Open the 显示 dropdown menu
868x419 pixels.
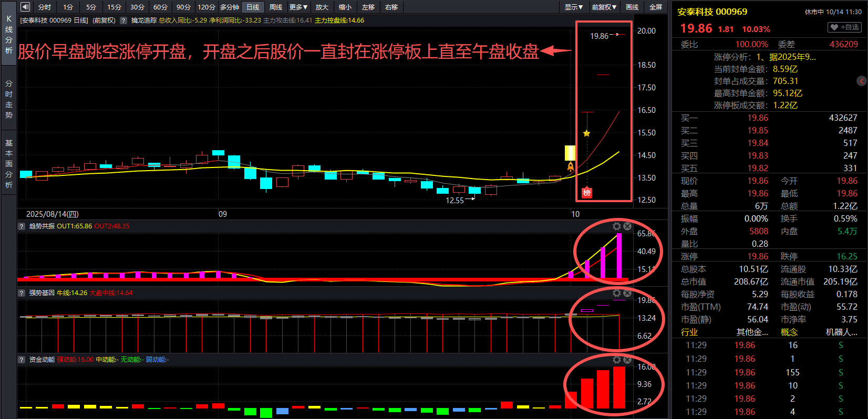click(x=574, y=7)
